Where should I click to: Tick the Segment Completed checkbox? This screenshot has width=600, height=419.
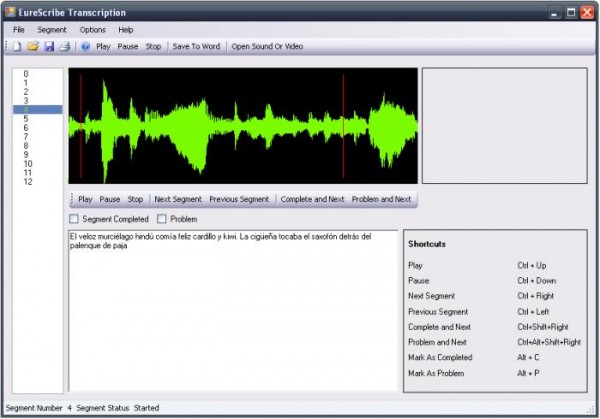tap(74, 219)
